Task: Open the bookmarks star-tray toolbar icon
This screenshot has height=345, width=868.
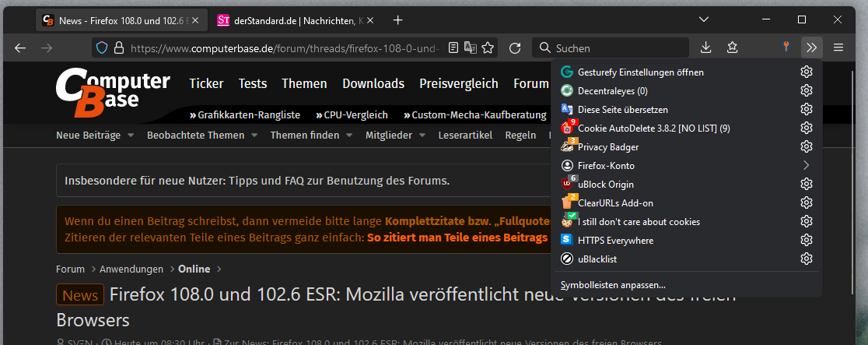Action: pyautogui.click(x=733, y=48)
